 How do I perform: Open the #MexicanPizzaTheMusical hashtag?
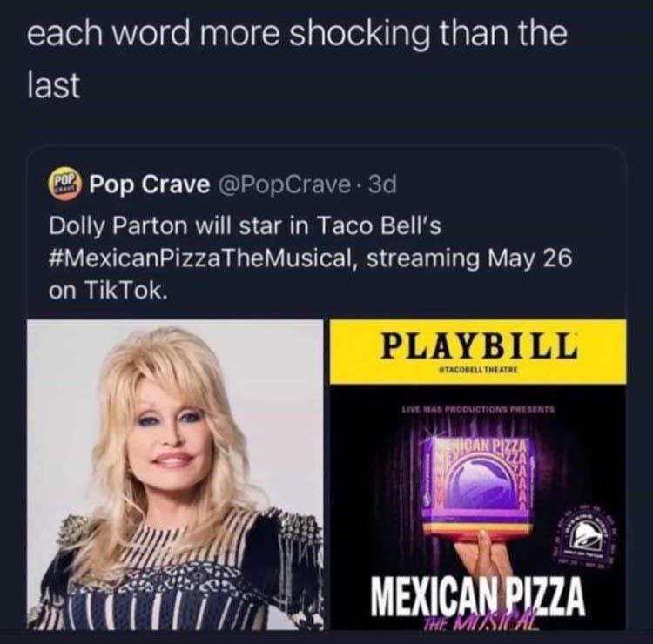point(202,258)
